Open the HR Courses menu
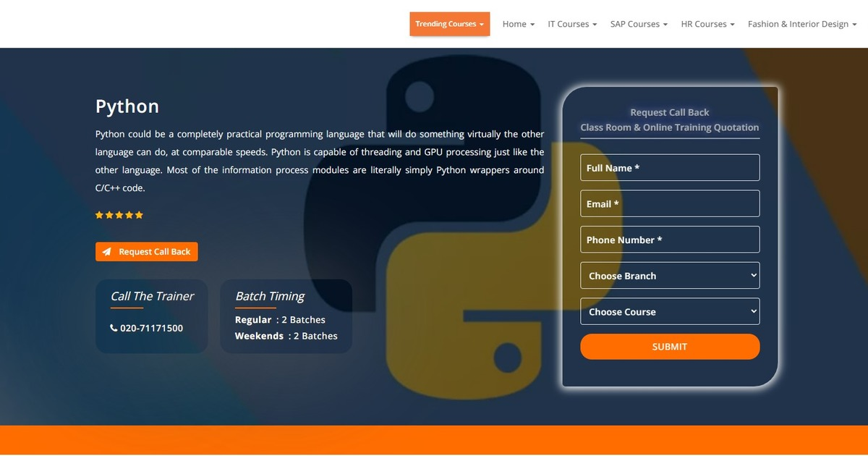The image size is (868, 456). [707, 24]
